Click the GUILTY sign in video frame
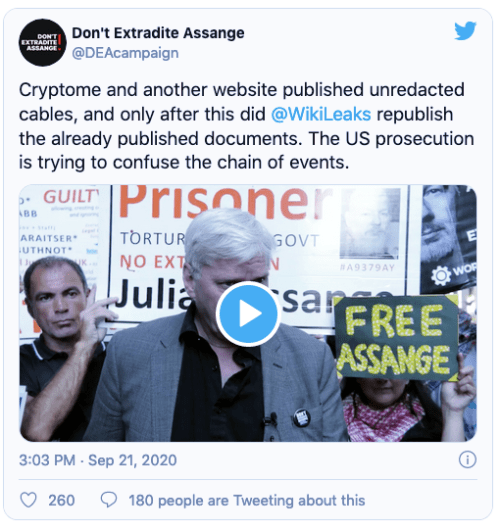Screen dimensions: 500x530 71,196
